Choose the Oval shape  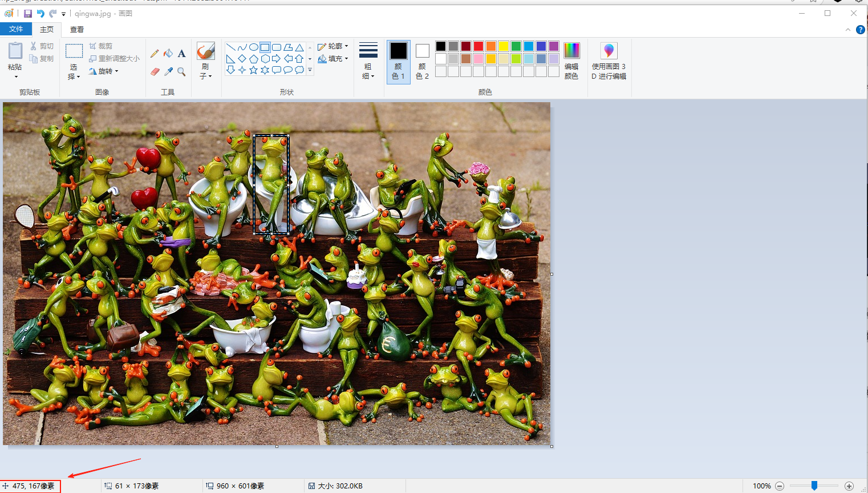[x=254, y=47]
